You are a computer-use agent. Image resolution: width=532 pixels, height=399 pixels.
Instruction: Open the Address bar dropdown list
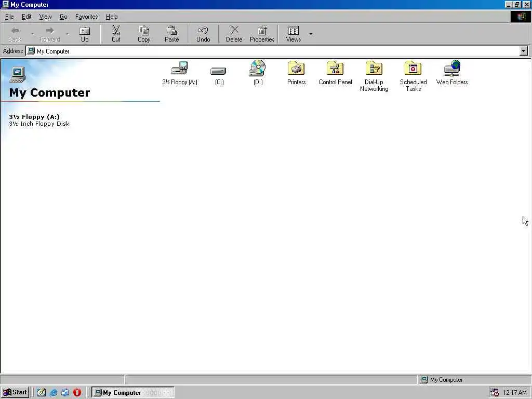(524, 51)
